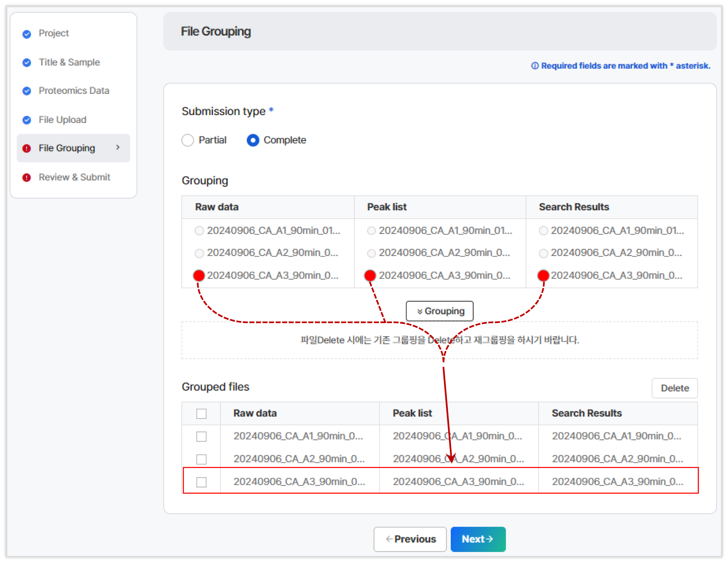Click the checkmark icon beside File Upload

(27, 120)
